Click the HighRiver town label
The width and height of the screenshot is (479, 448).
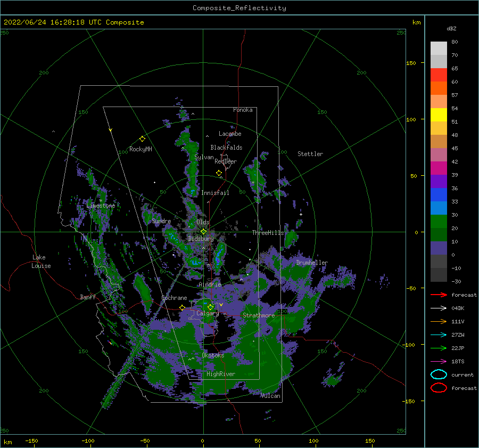[221, 374]
